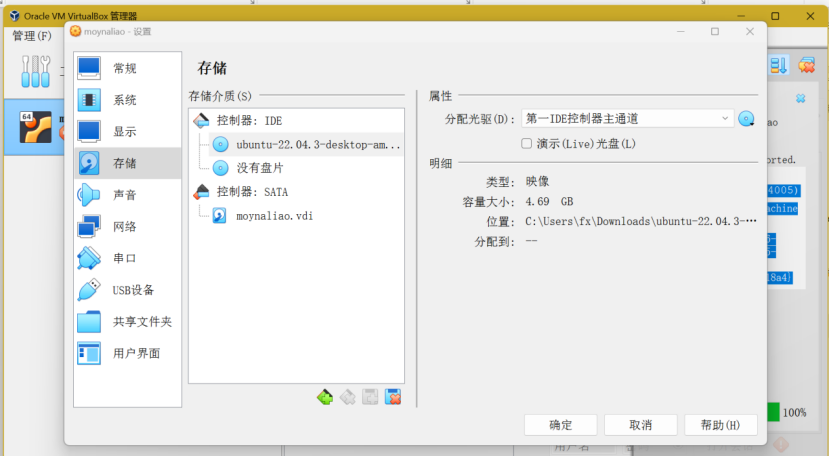Click the 帮助(H) button
Image resolution: width=830 pixels, height=457 pixels.
coord(720,425)
